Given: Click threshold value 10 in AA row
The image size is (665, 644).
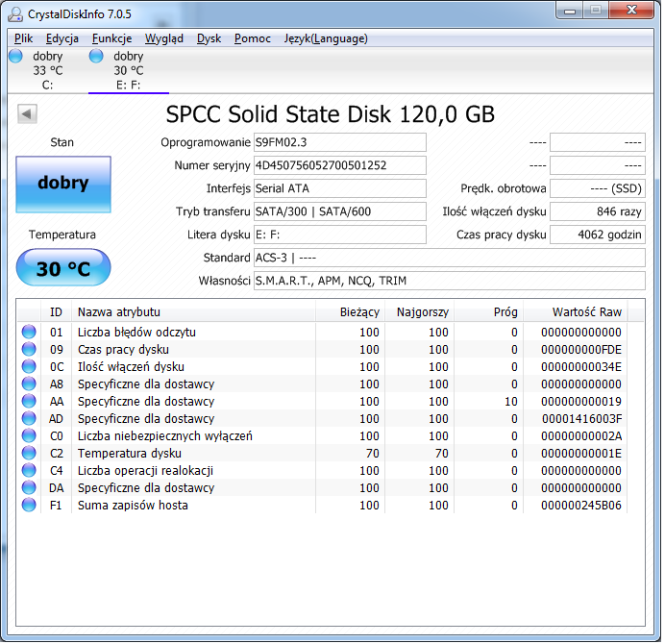Looking at the screenshot, I should (511, 402).
